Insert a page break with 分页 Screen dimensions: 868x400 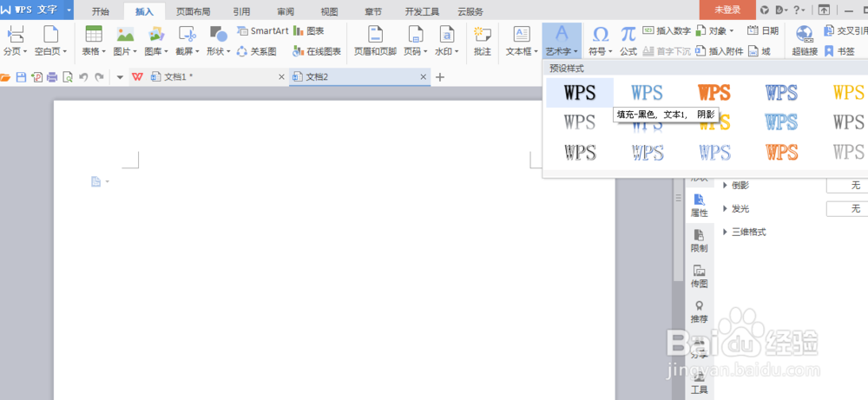tap(15, 41)
